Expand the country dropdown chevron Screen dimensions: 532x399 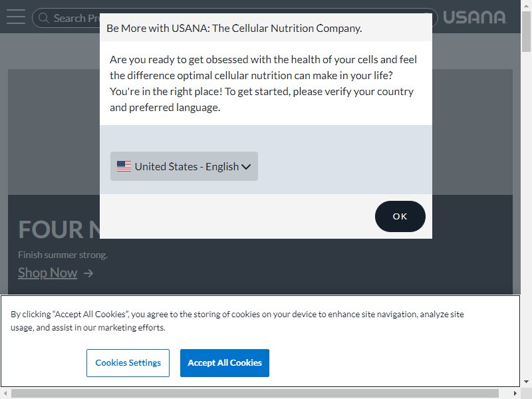(246, 167)
